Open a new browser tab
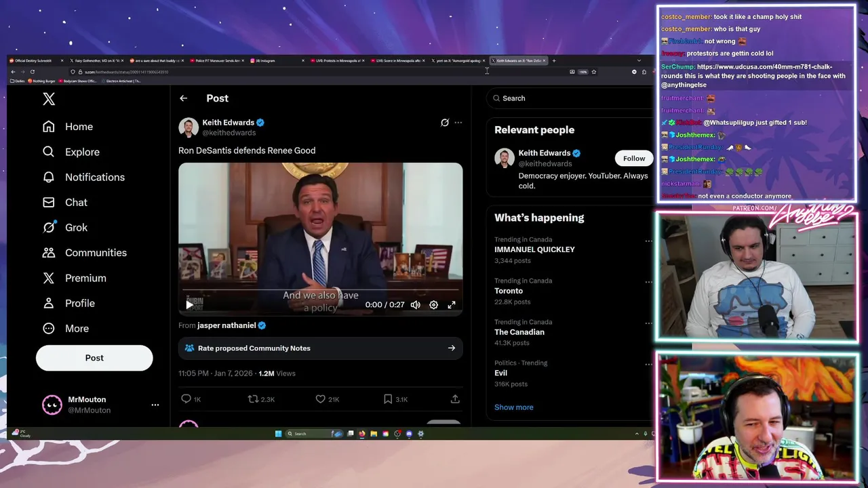 [554, 61]
